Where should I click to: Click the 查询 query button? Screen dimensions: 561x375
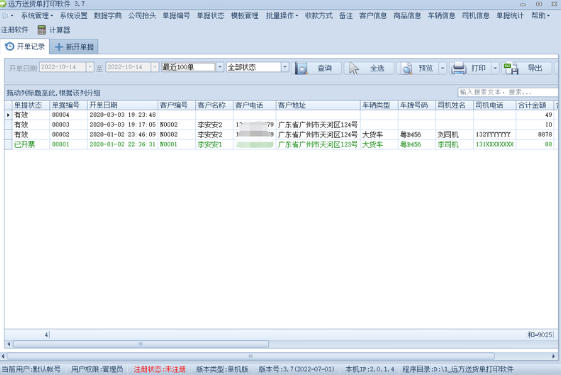[x=317, y=68]
